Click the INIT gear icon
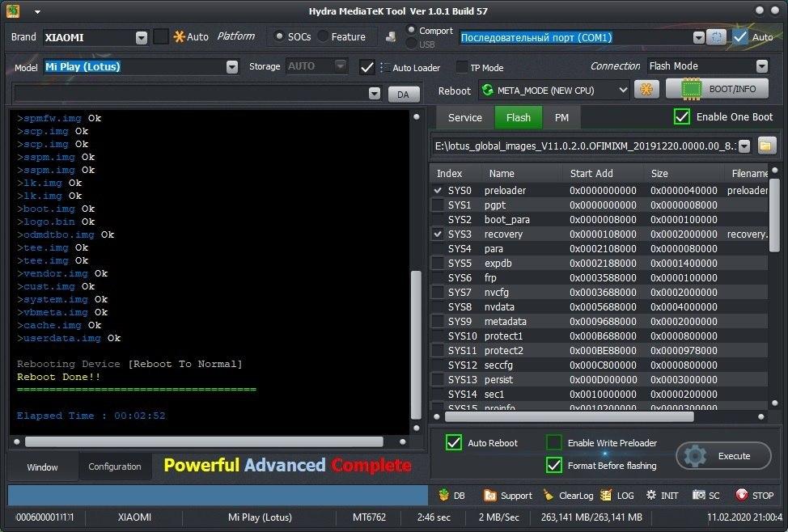788x532 pixels. click(651, 496)
